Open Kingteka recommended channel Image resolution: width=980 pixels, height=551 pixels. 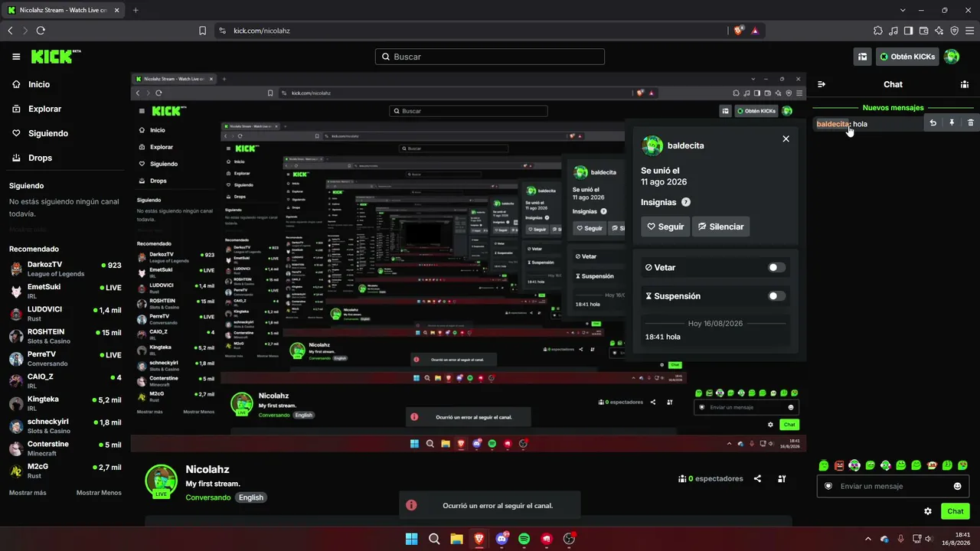click(65, 403)
